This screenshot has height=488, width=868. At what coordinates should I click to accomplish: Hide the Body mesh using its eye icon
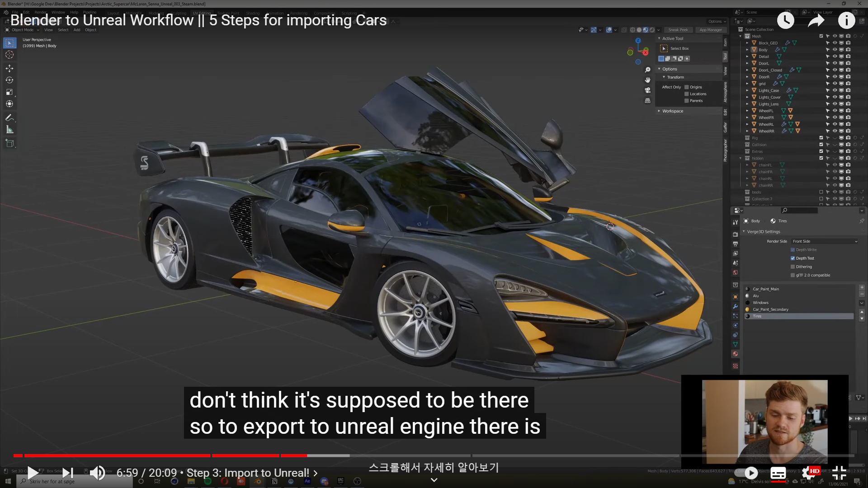pos(835,50)
